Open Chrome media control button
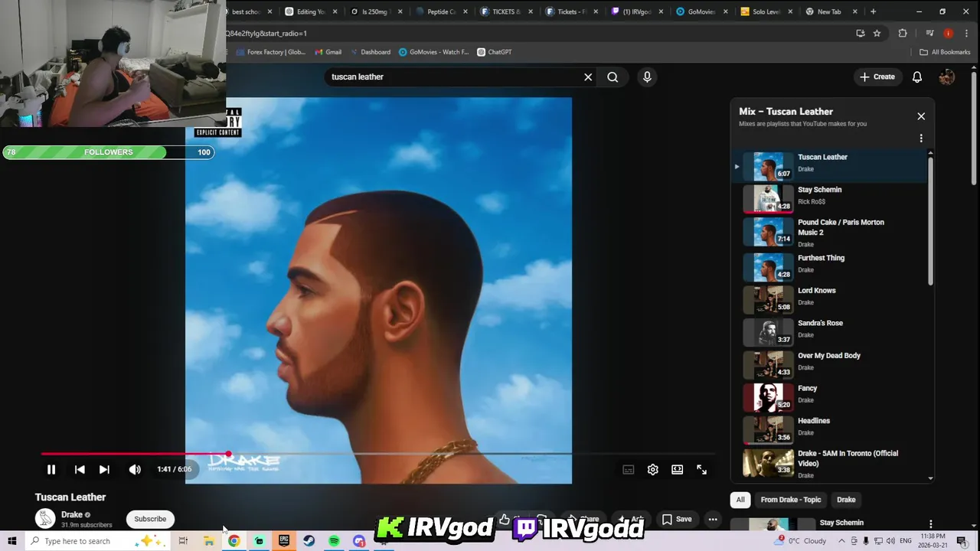Image resolution: width=980 pixels, height=551 pixels. point(929,33)
